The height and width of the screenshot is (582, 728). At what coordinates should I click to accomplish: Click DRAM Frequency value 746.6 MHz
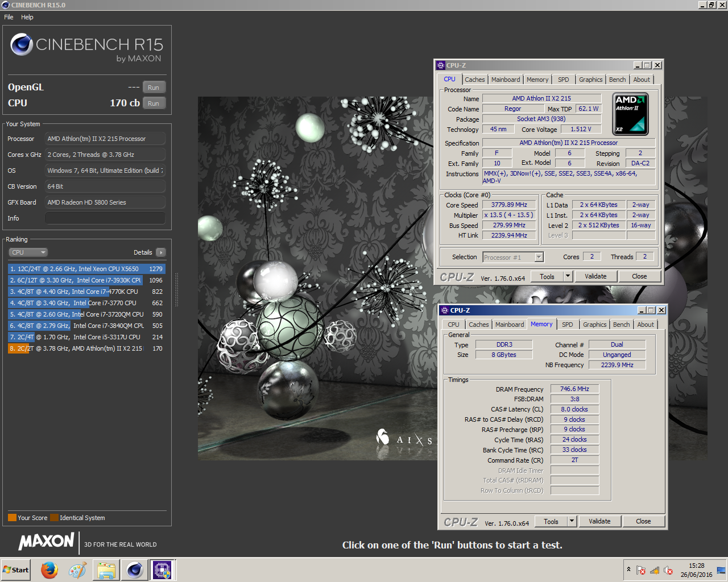pos(574,389)
